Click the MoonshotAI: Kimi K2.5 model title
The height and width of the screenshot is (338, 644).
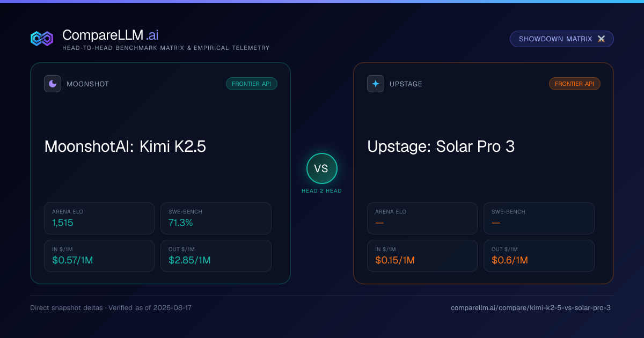coord(125,146)
